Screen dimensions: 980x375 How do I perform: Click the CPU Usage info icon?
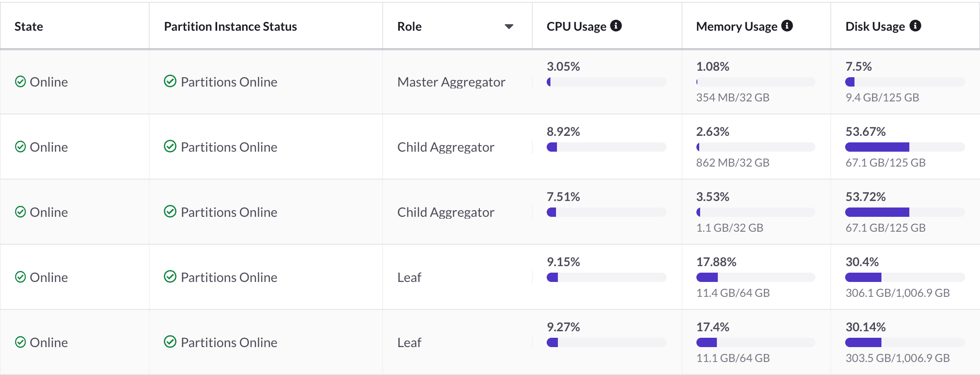[616, 26]
